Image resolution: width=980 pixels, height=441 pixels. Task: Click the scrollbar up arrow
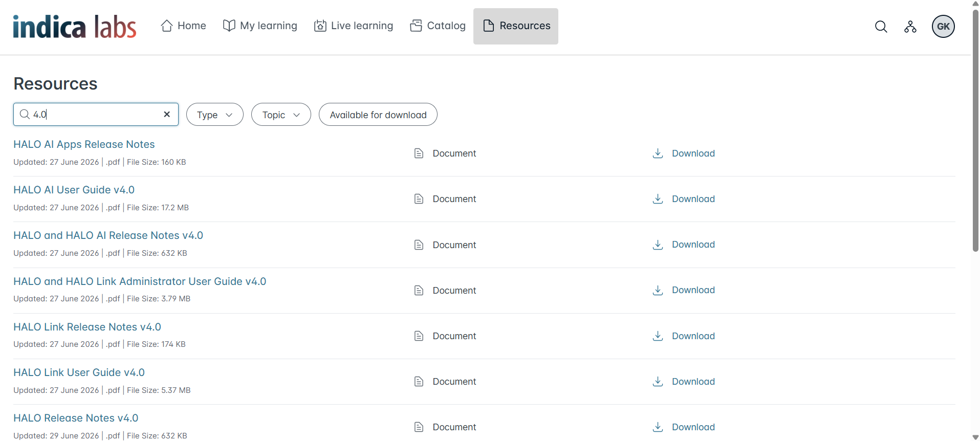click(x=975, y=4)
